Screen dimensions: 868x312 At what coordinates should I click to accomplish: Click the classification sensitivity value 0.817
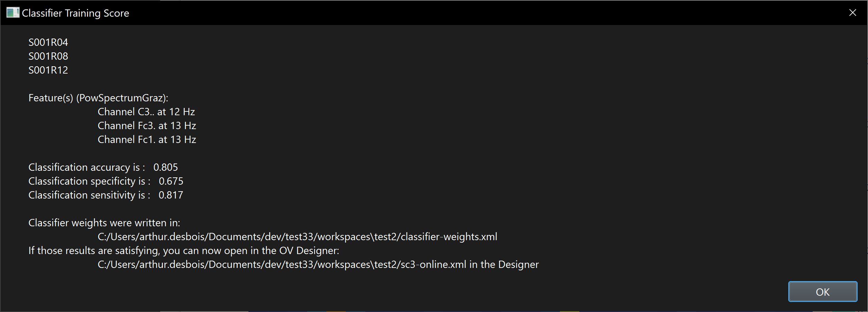[x=171, y=195]
